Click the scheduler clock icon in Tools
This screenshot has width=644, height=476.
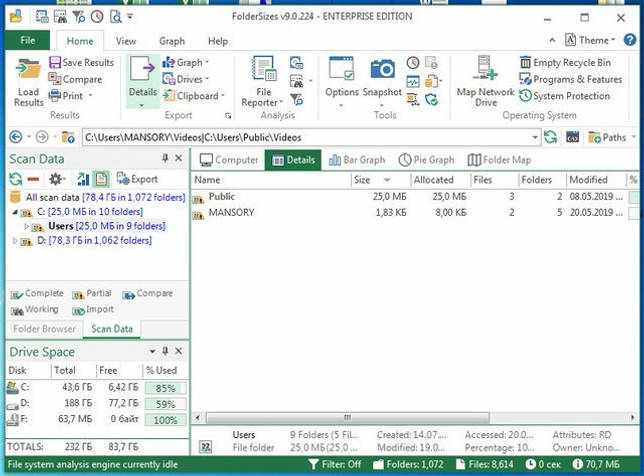pyautogui.click(x=413, y=63)
